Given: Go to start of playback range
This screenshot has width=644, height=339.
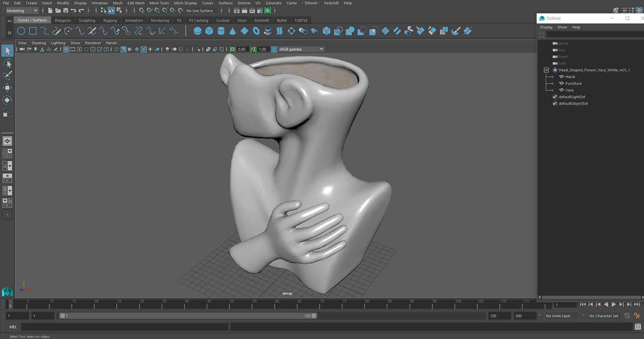Looking at the screenshot, I should (x=583, y=304).
